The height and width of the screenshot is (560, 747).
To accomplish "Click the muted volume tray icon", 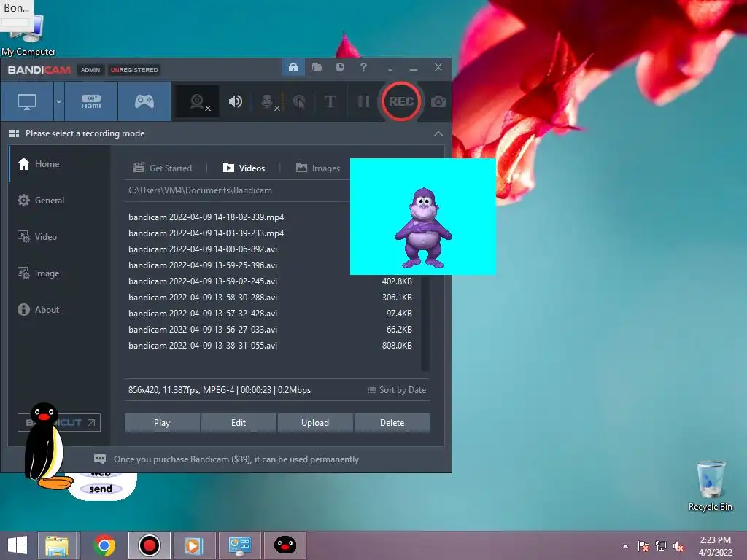I will point(678,546).
